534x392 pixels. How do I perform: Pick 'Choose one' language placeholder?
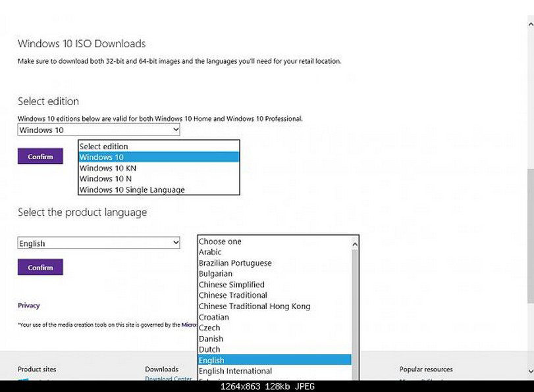point(275,241)
